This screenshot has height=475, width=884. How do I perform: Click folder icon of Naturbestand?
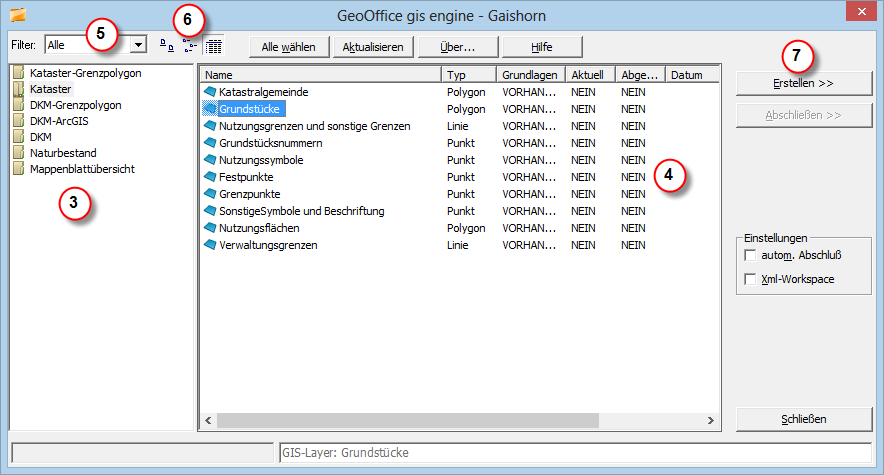(19, 152)
